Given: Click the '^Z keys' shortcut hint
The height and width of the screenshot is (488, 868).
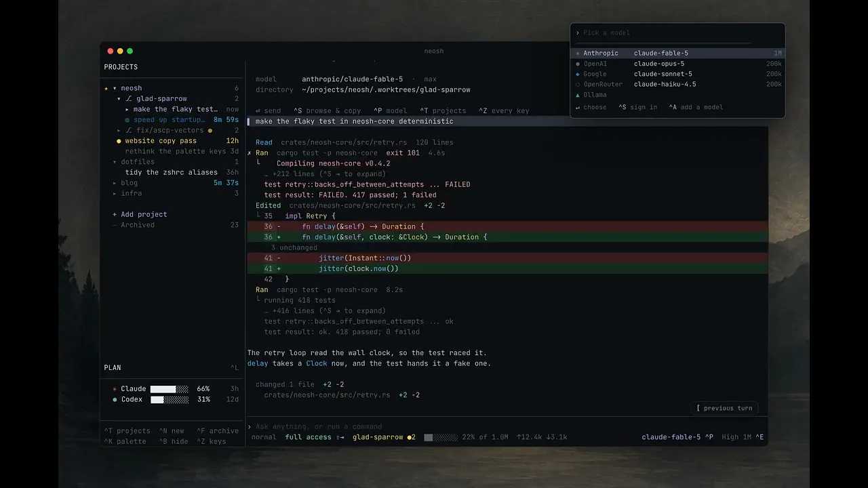Looking at the screenshot, I should (212, 441).
